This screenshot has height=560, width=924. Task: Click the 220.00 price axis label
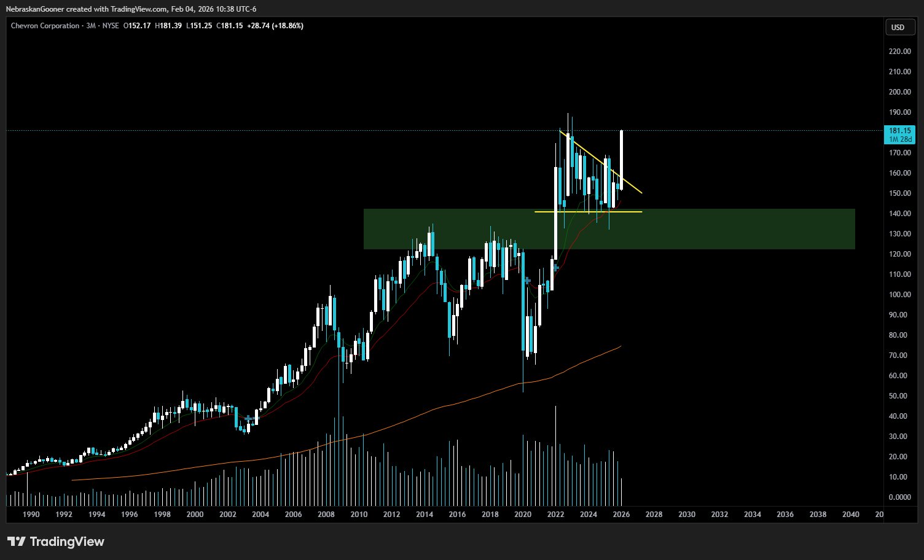[x=899, y=52]
